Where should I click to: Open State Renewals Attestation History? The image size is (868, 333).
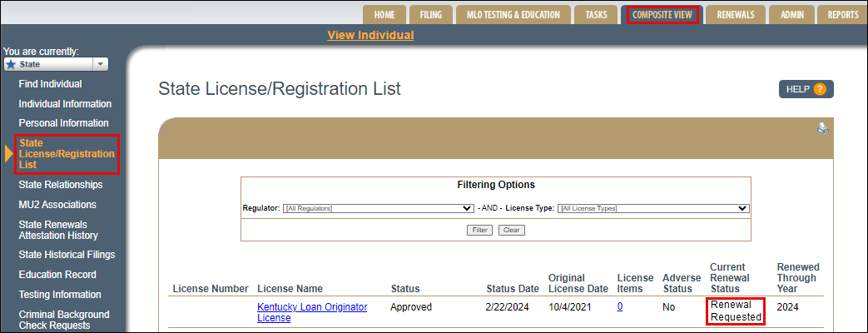(58, 230)
